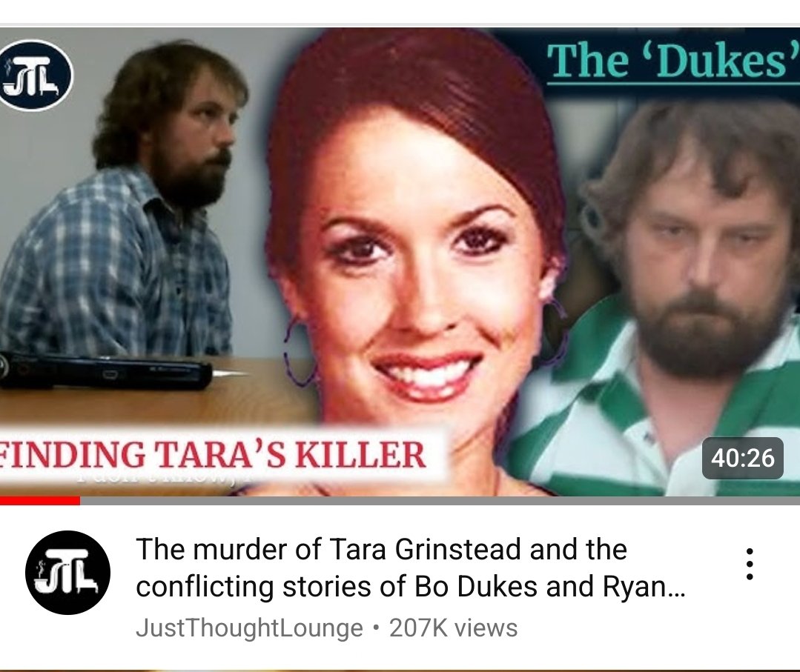This screenshot has width=800, height=672.
Task: Click 'The Dukes' heading on thumbnail
Action: 672,61
